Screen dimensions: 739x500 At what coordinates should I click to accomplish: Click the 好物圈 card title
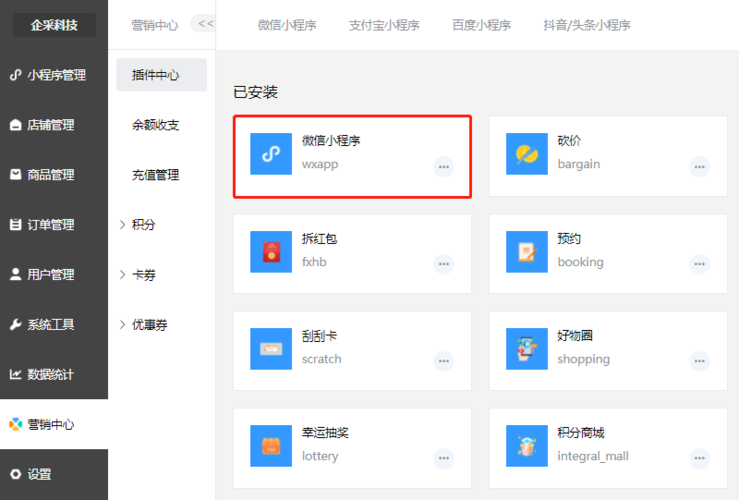pyautogui.click(x=575, y=336)
